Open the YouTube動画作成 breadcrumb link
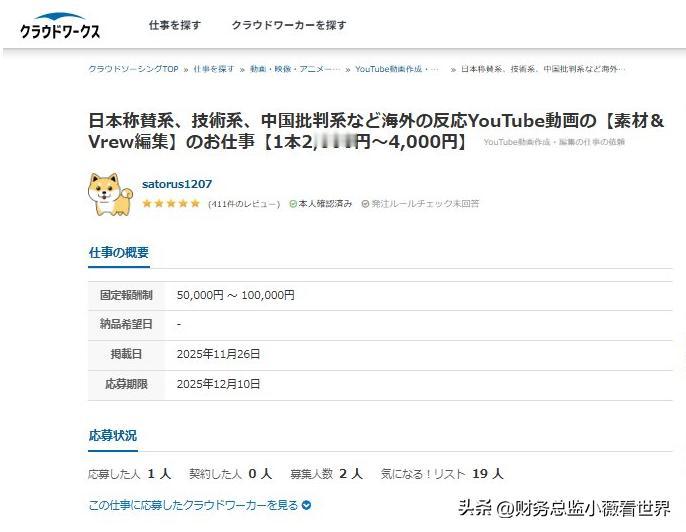 pyautogui.click(x=397, y=69)
